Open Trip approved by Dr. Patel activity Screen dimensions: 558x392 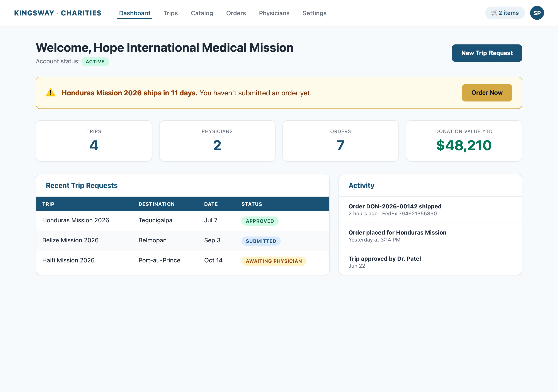click(430, 262)
